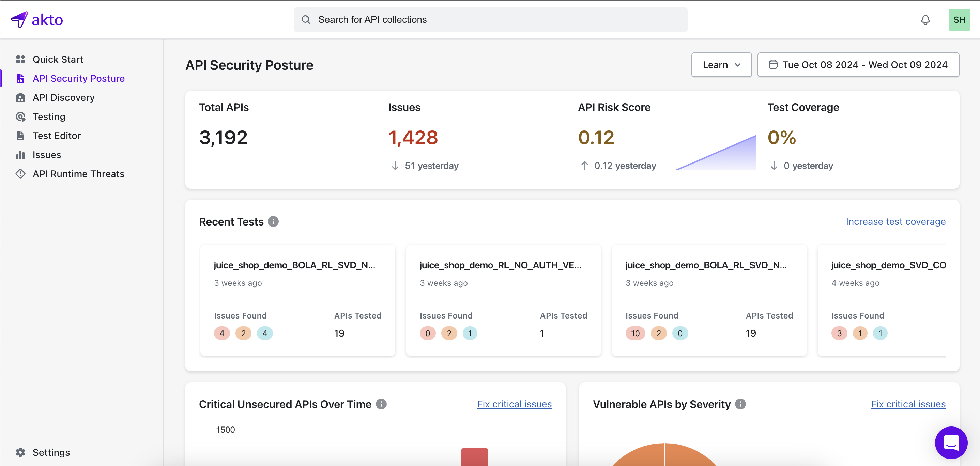Click Fix critical issues link under Vulnerable APIs
Screen dimensions: 980x466
[908, 404]
